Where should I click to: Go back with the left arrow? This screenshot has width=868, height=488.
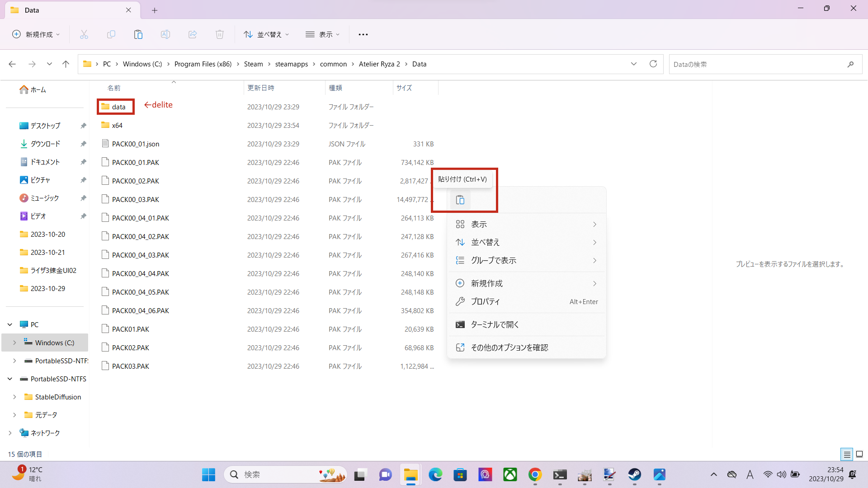coord(12,64)
